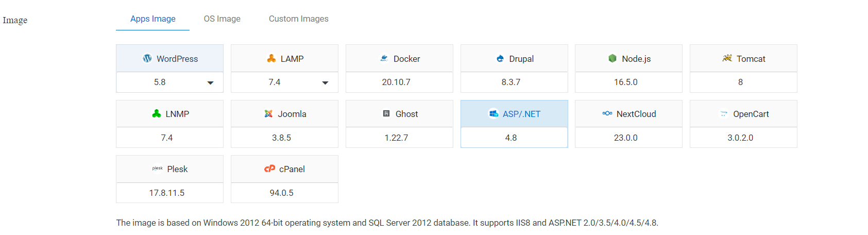Choose the cPanel image name
This screenshot has height=235, width=868.
point(292,169)
